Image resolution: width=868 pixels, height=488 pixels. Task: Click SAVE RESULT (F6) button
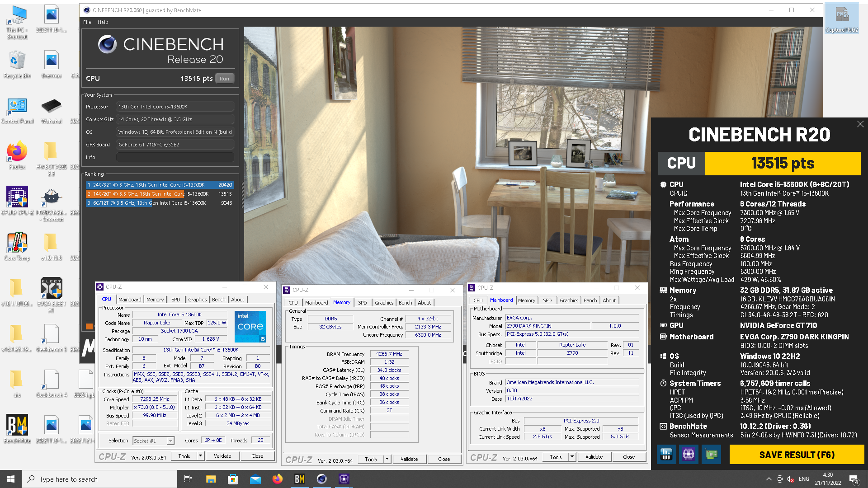(x=797, y=455)
